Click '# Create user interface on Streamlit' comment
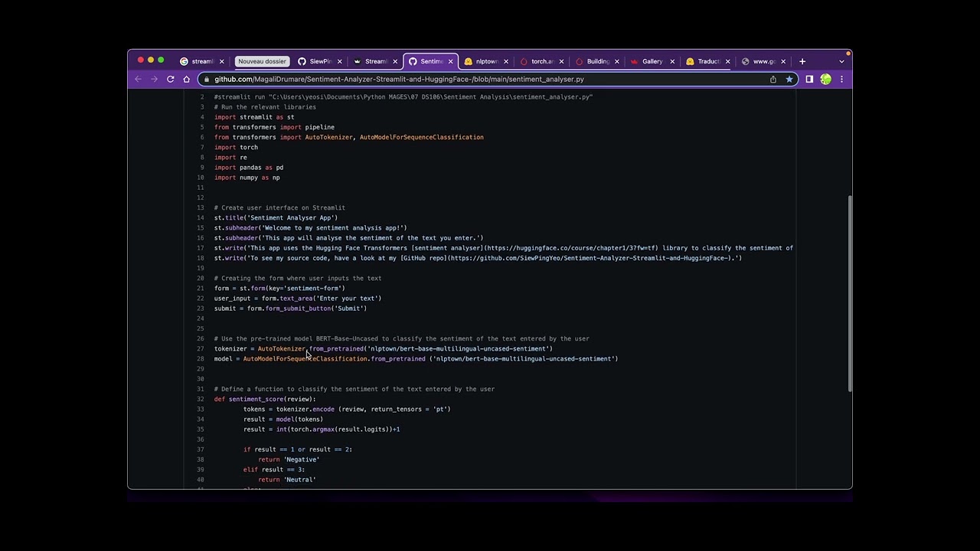 (279, 208)
